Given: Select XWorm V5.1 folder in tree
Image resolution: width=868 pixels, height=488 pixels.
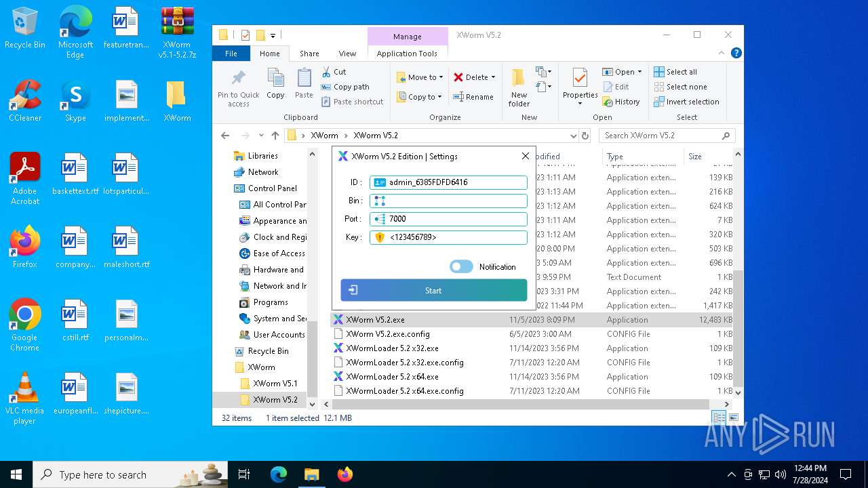Looking at the screenshot, I should 275,384.
